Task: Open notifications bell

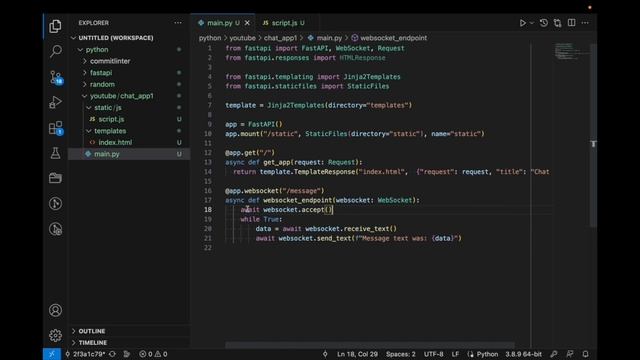Action: (x=585, y=354)
